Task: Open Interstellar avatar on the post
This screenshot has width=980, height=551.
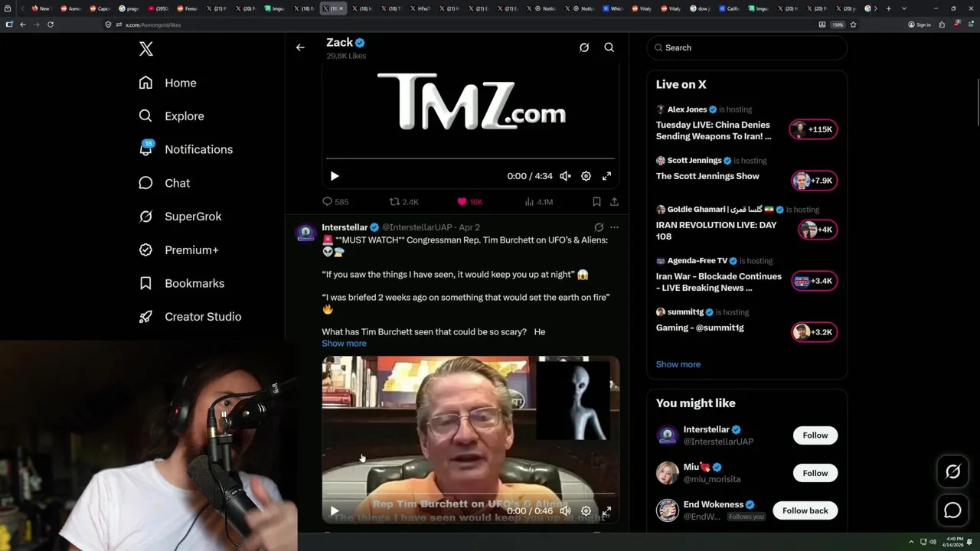Action: (306, 233)
